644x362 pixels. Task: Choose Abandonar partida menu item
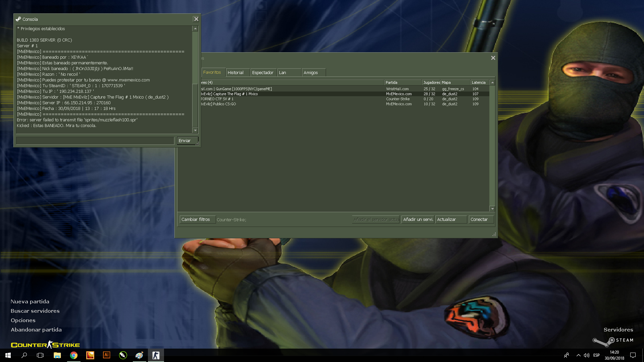pyautogui.click(x=36, y=330)
